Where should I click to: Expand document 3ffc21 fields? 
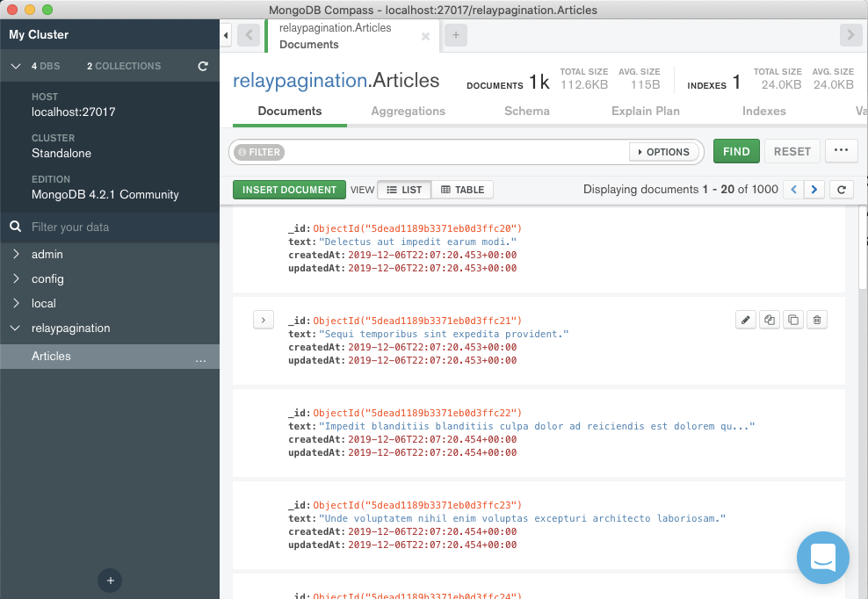pos(264,320)
